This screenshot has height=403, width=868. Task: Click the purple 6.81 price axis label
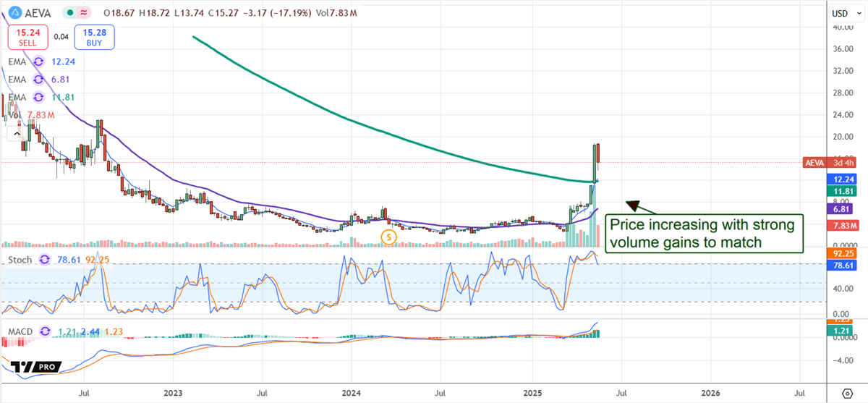pyautogui.click(x=838, y=208)
